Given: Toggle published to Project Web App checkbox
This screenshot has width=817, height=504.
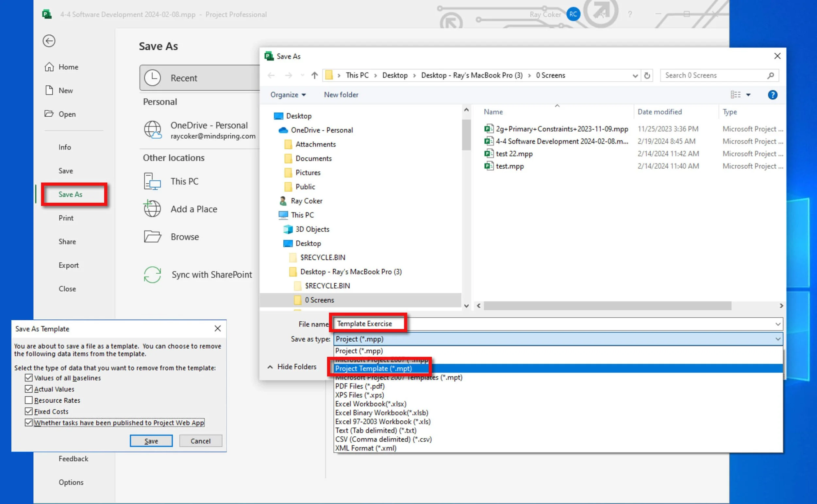Looking at the screenshot, I should [x=29, y=423].
